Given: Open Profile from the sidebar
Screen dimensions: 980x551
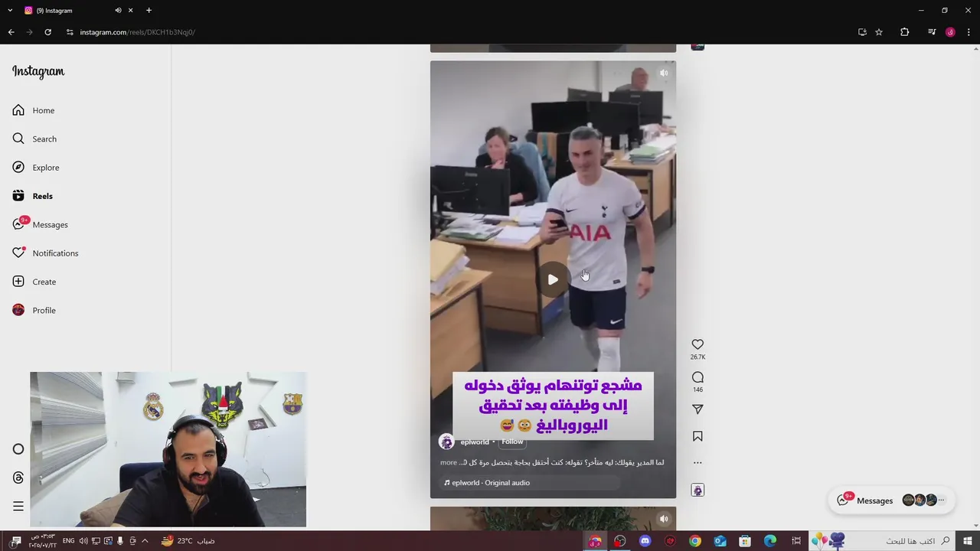Looking at the screenshot, I should (44, 310).
